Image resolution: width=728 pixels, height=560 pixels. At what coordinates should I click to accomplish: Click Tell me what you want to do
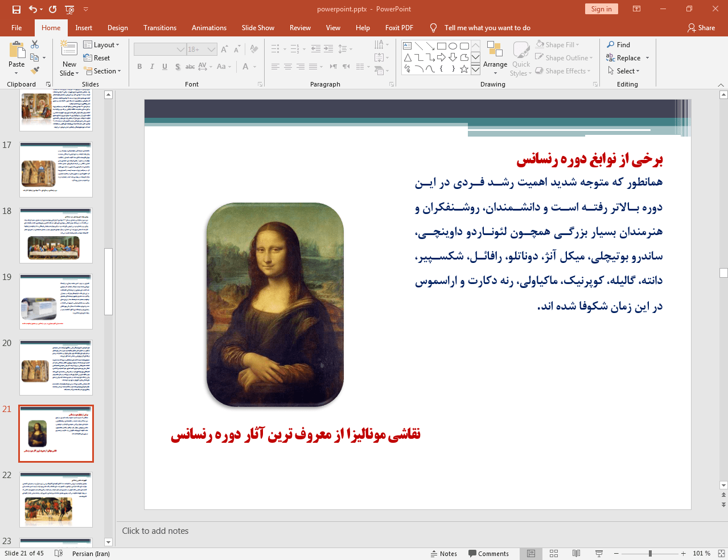(487, 28)
